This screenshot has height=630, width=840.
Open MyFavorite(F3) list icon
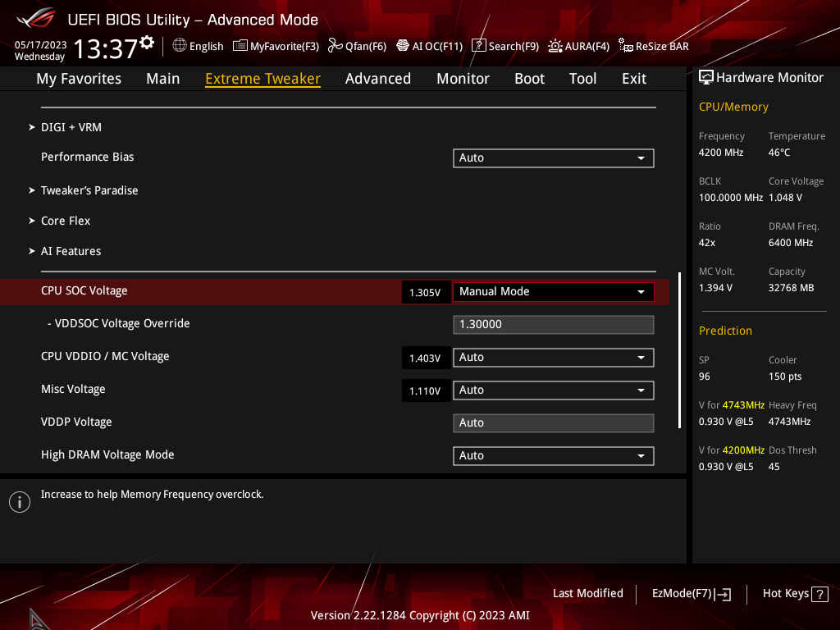coord(240,46)
